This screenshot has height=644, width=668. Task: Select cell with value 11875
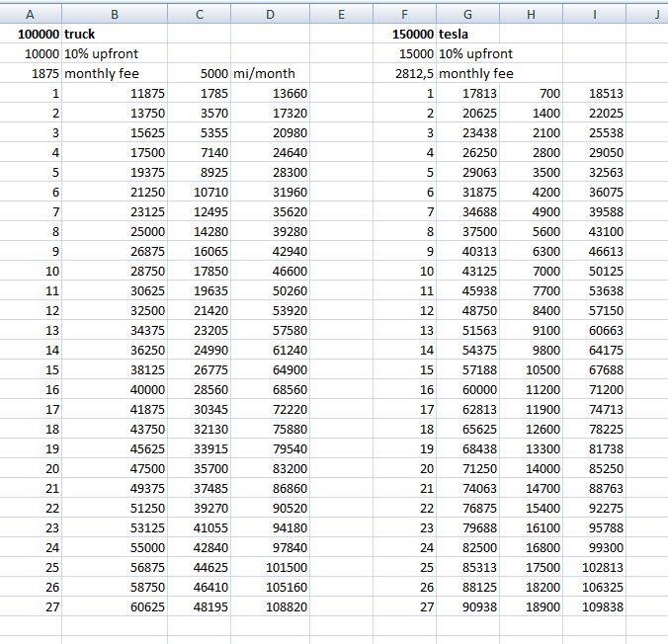[x=115, y=93]
